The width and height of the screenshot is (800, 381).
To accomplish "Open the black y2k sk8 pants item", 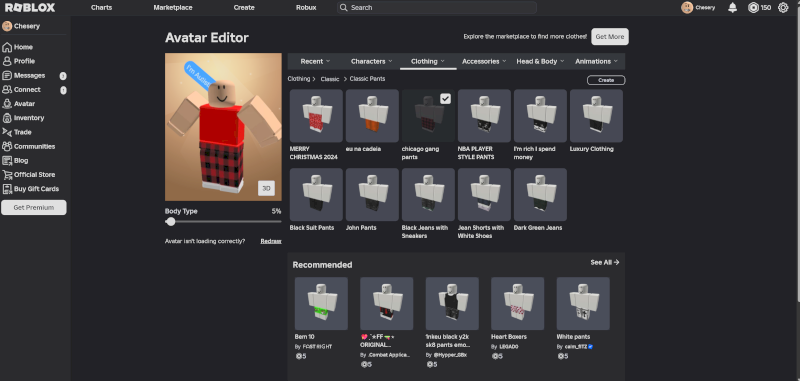I will [x=452, y=303].
